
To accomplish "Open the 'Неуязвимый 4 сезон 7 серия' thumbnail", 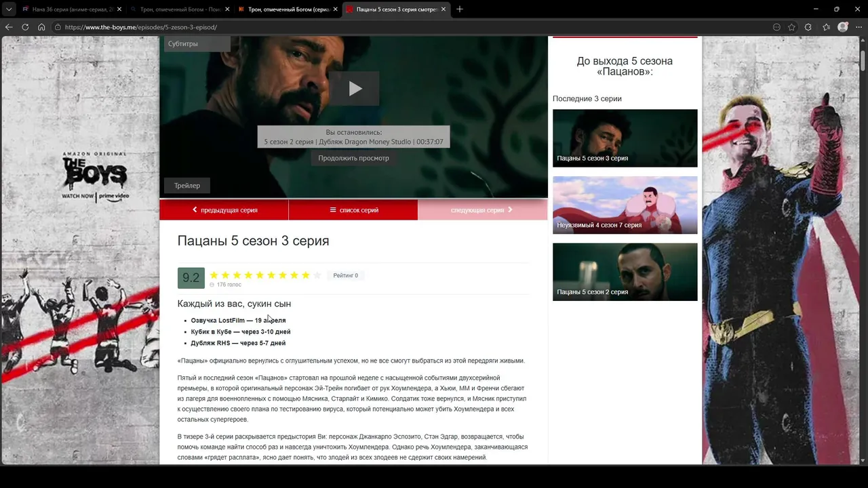I will 625,205.
